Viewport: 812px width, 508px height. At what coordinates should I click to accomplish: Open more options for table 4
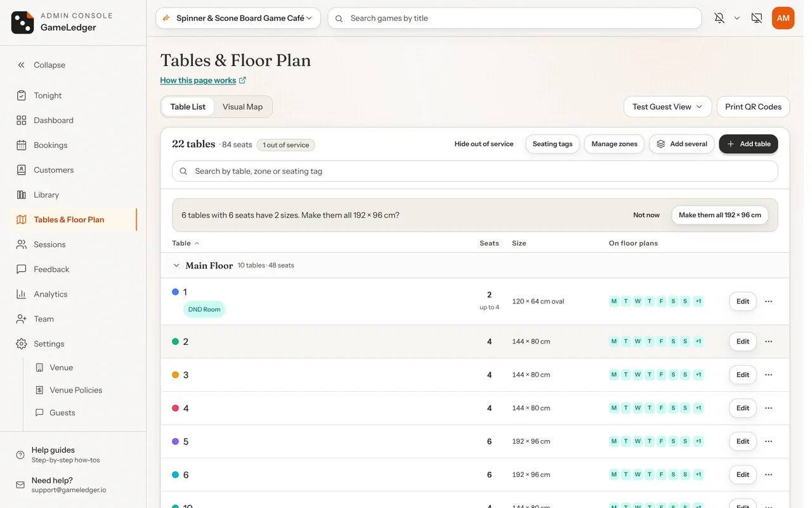(769, 408)
